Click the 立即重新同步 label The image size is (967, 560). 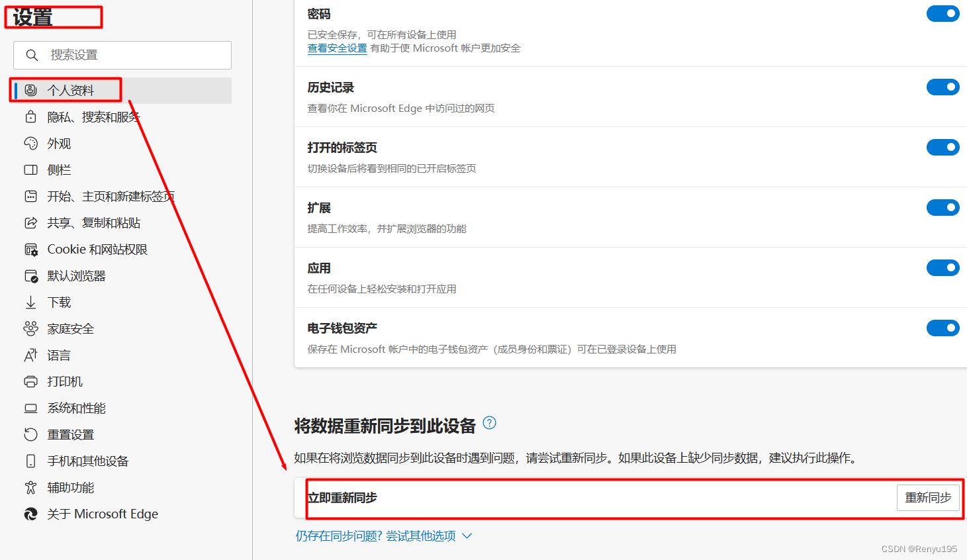coord(342,498)
